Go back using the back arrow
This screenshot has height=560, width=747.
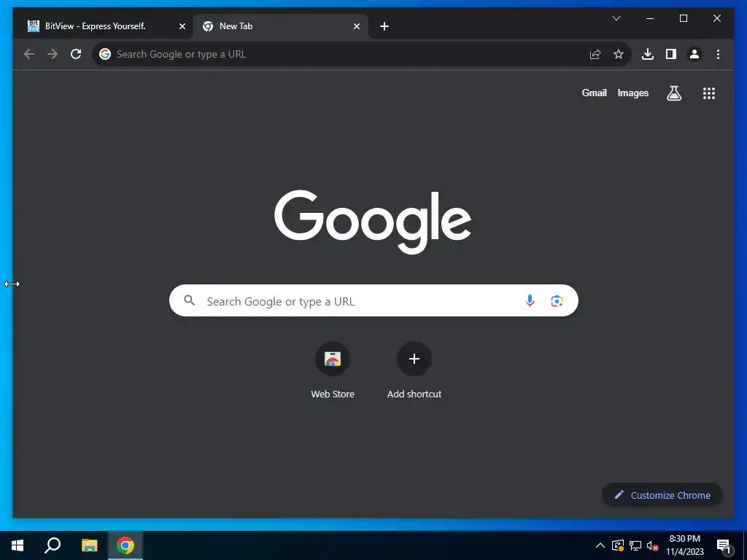[x=29, y=54]
